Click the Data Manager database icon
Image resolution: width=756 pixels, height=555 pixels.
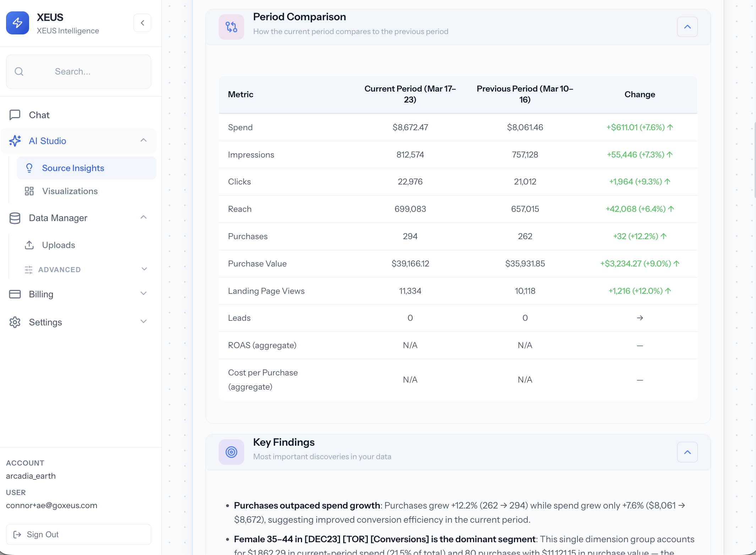(15, 218)
